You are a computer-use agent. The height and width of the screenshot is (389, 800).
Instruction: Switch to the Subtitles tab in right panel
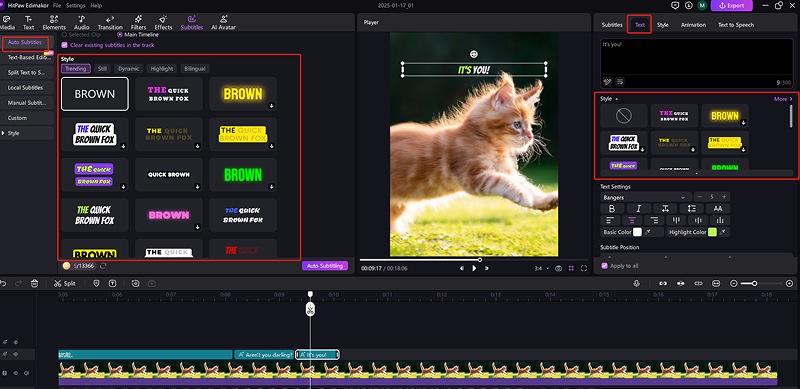[x=612, y=25]
